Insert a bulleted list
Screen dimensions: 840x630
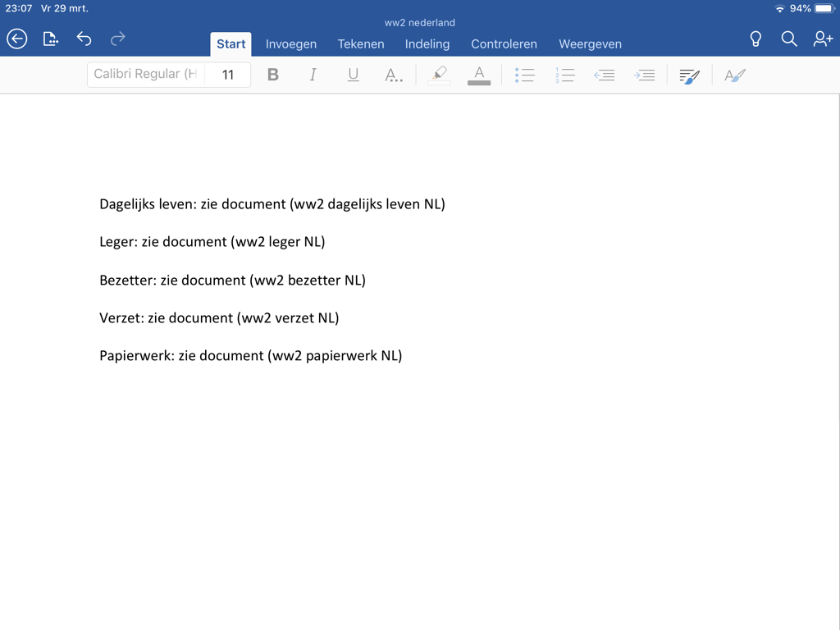tap(524, 75)
